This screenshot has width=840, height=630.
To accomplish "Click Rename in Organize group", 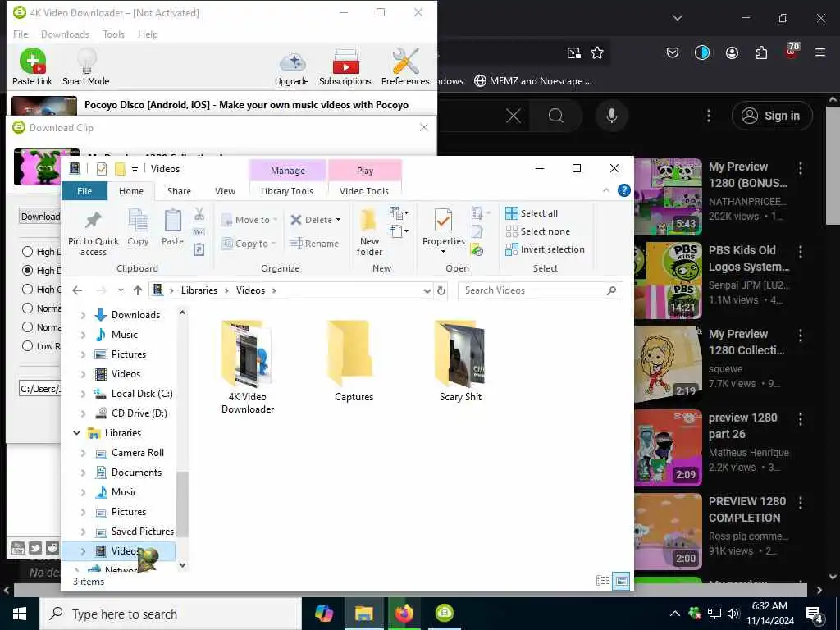I will [x=314, y=244].
